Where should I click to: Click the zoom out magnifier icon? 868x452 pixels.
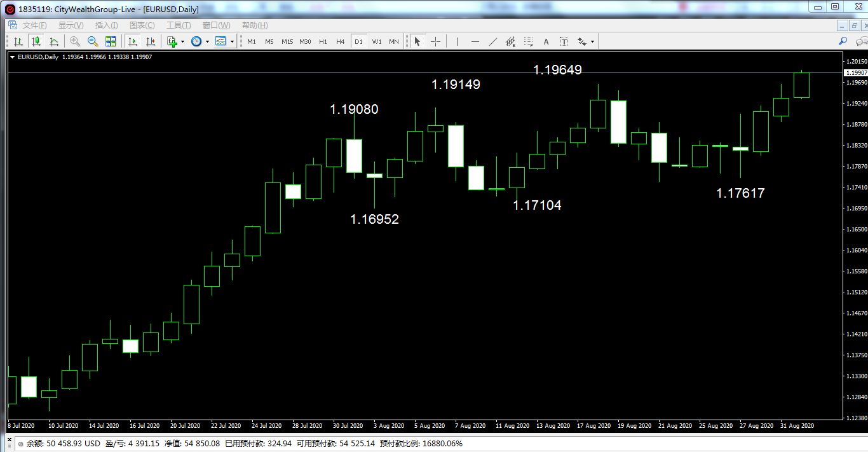pos(93,41)
